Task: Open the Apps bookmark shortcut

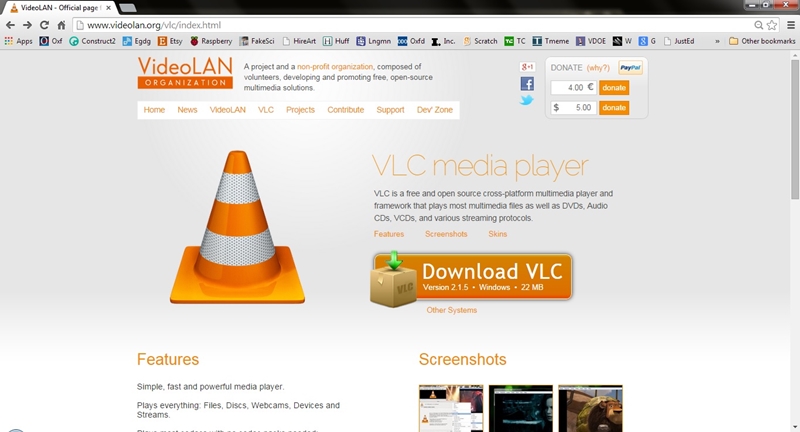Action: tap(18, 41)
